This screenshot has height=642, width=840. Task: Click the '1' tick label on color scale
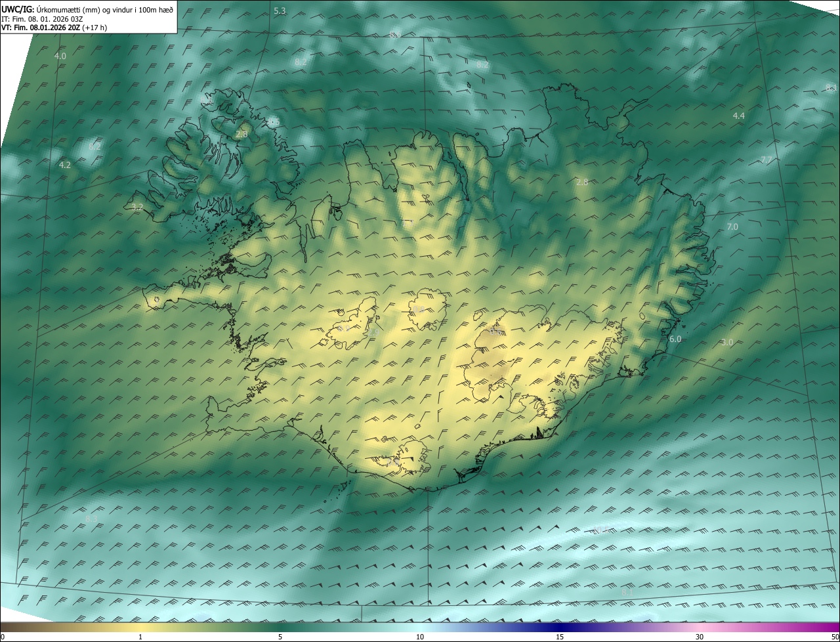[x=140, y=637]
